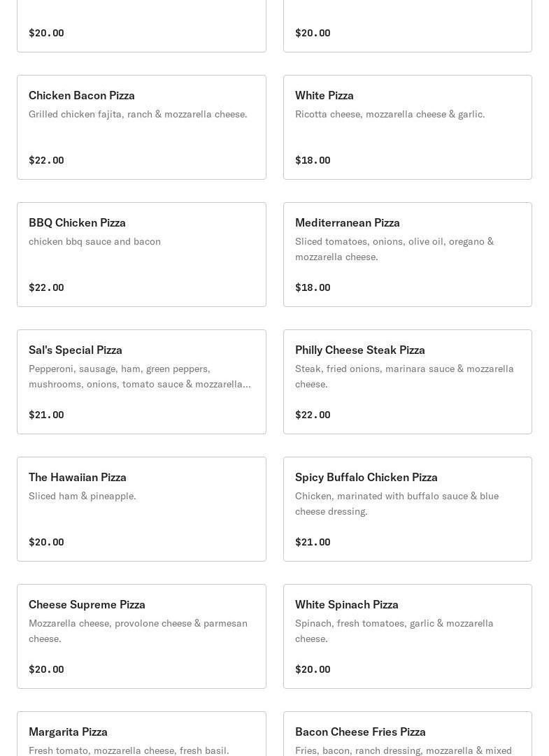Click the BBQ Chicken Pizza title
The width and height of the screenshot is (549, 756).
(77, 222)
